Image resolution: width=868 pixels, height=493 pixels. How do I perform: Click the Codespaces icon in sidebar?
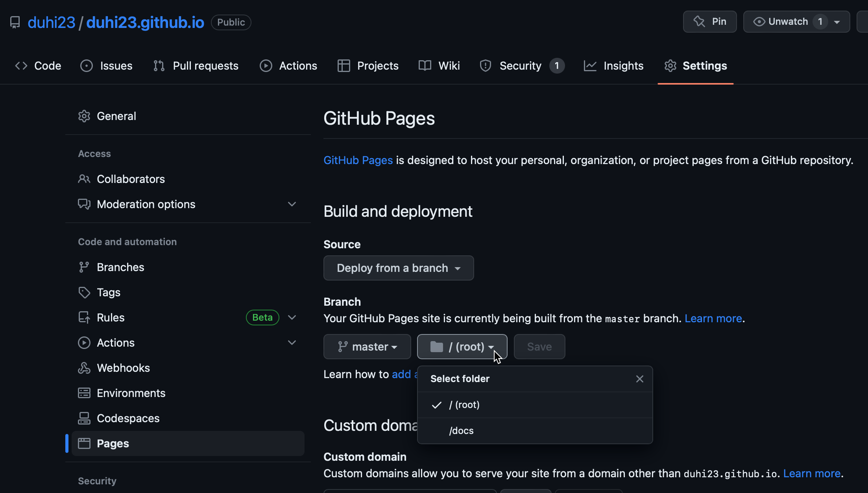click(84, 418)
